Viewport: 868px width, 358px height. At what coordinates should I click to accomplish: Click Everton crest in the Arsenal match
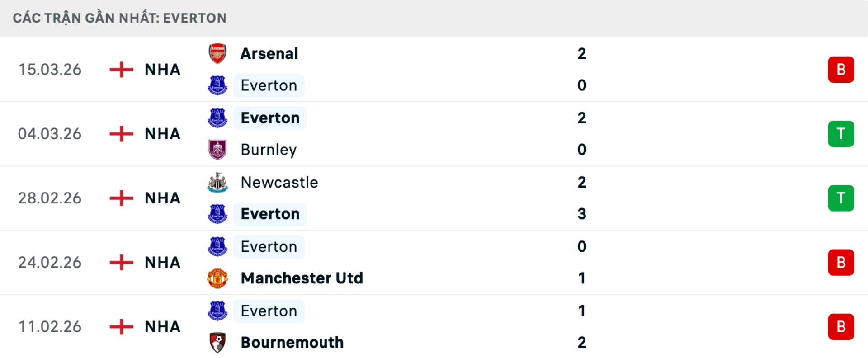click(217, 85)
